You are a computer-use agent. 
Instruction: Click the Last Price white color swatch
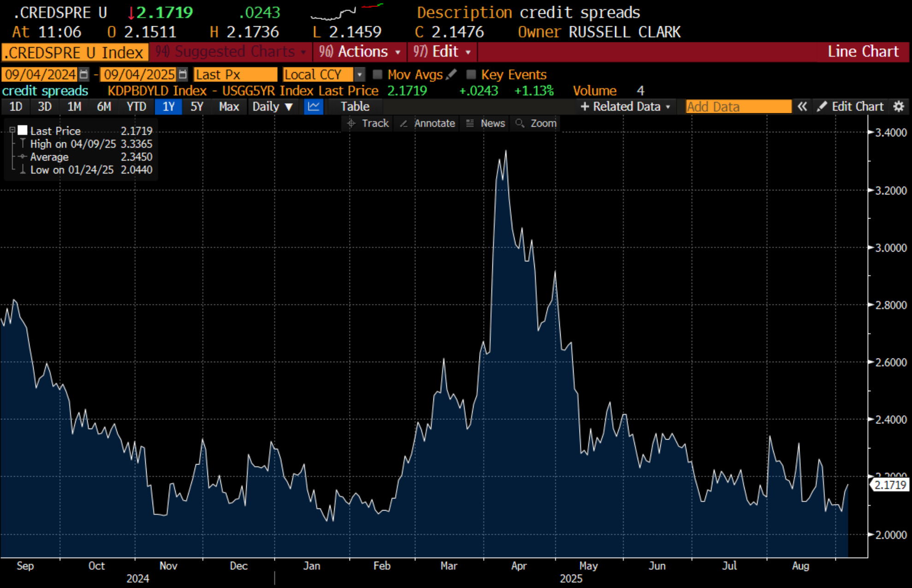point(23,130)
